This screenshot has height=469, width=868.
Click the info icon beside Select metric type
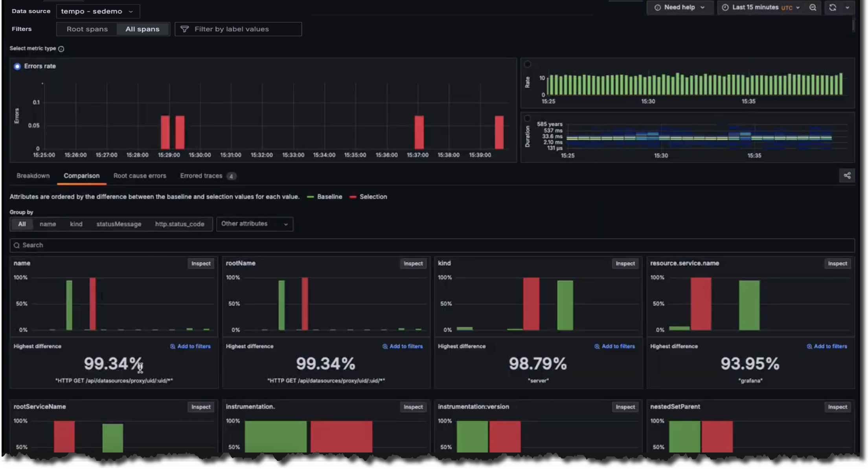61,49
